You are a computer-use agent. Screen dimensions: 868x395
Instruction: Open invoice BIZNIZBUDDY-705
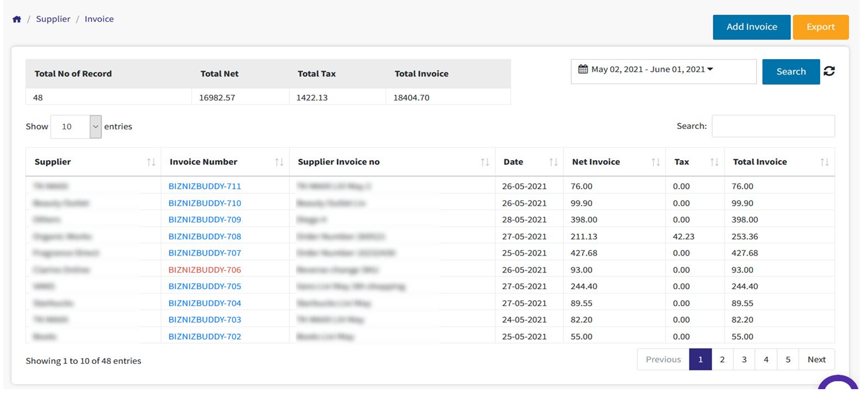click(205, 287)
